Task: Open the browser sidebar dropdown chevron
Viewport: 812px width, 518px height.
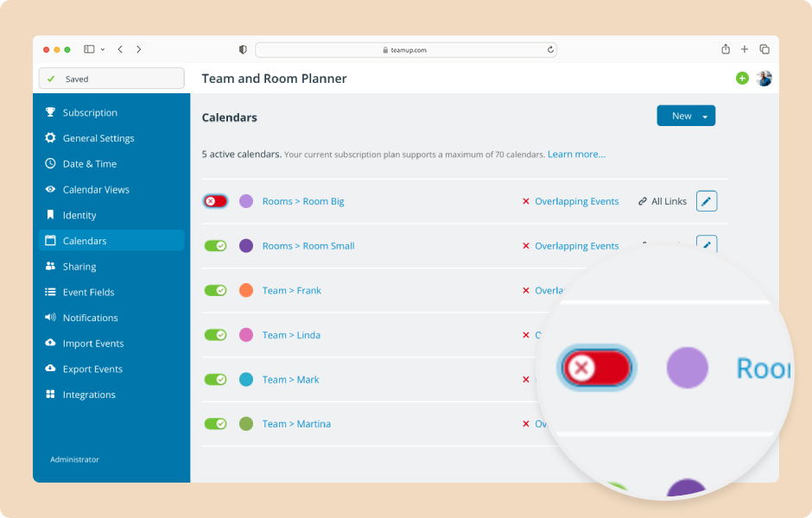Action: click(103, 49)
